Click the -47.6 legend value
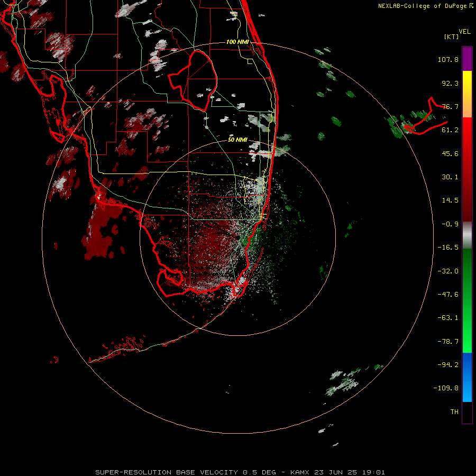Viewport: 476px width, 476px height. [x=448, y=295]
